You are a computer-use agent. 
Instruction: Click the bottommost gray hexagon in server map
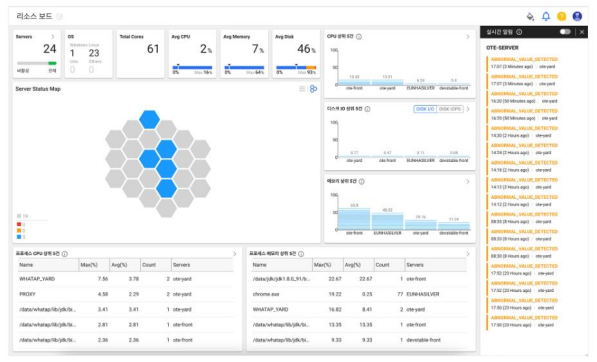click(166, 208)
